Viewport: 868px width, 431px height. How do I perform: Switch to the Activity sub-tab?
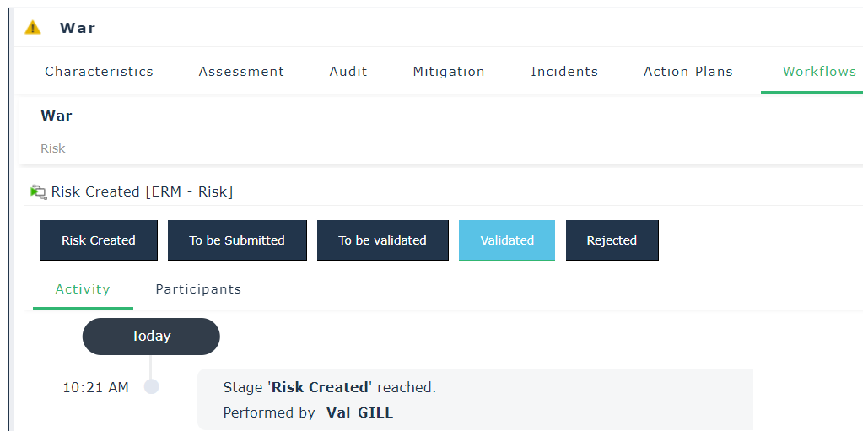tap(83, 289)
